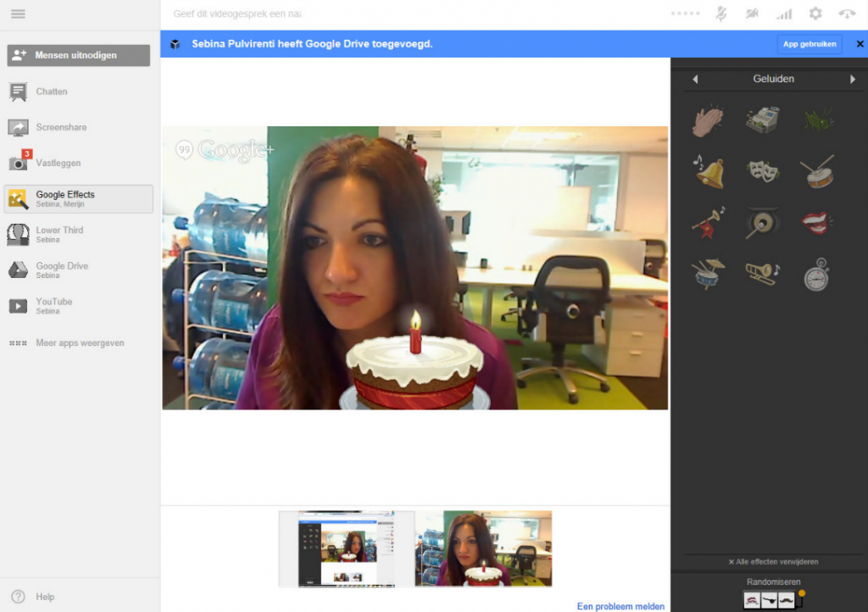Open the Chatten sidebar item
The height and width of the screenshot is (612, 868).
pos(51,92)
